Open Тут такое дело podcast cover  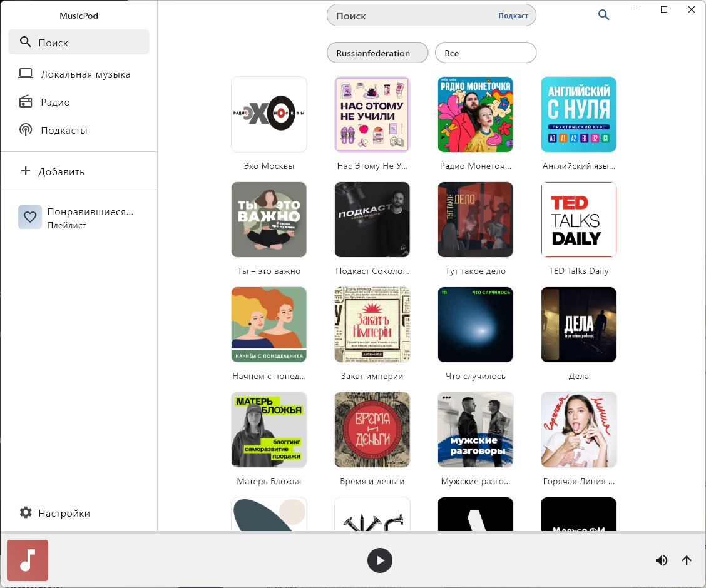coord(476,220)
